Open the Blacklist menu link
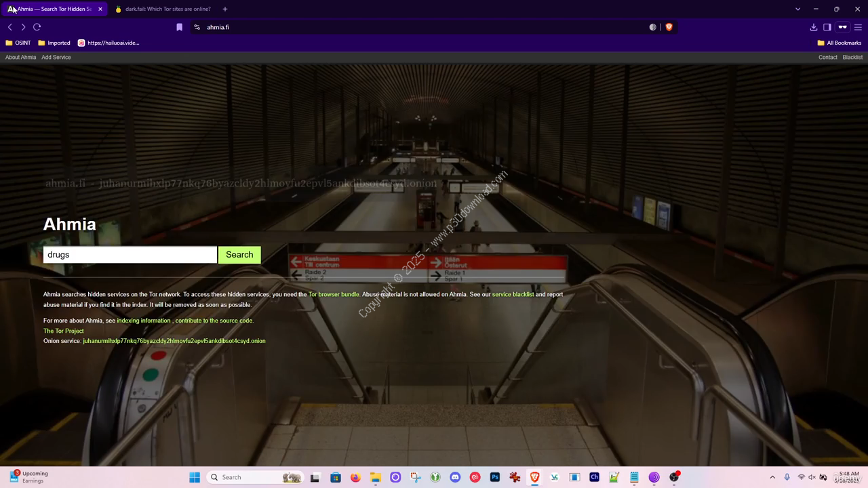The height and width of the screenshot is (488, 868). pos(852,58)
